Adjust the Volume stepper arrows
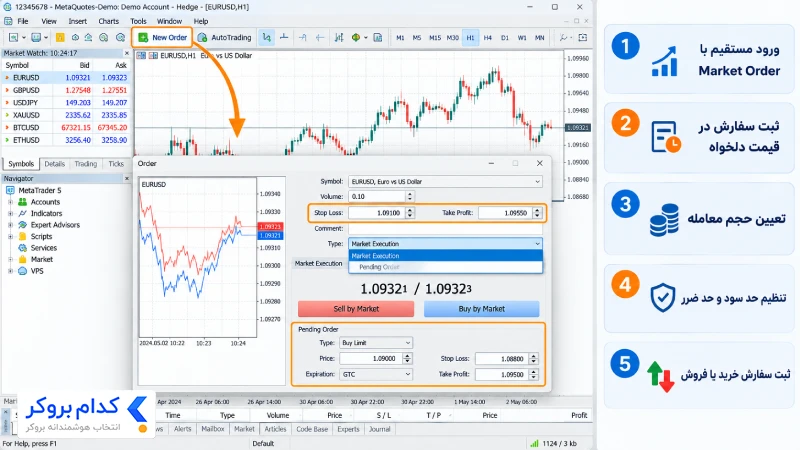 tap(410, 196)
